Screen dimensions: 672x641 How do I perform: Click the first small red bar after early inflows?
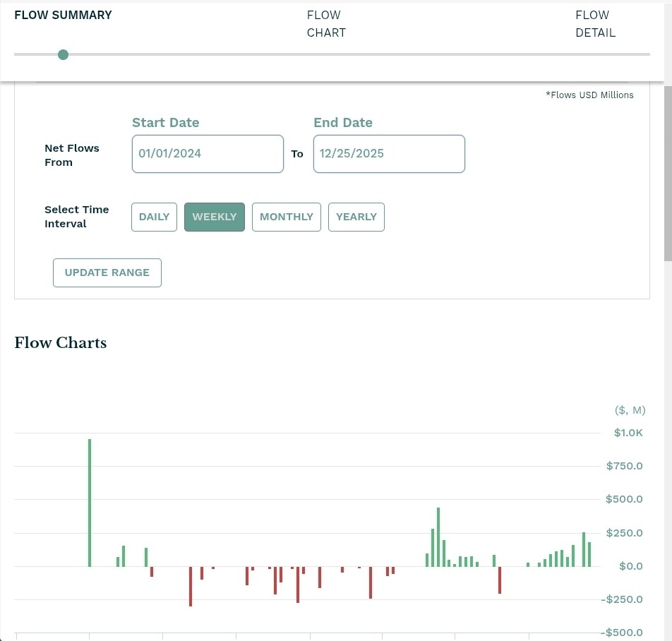coord(152,572)
